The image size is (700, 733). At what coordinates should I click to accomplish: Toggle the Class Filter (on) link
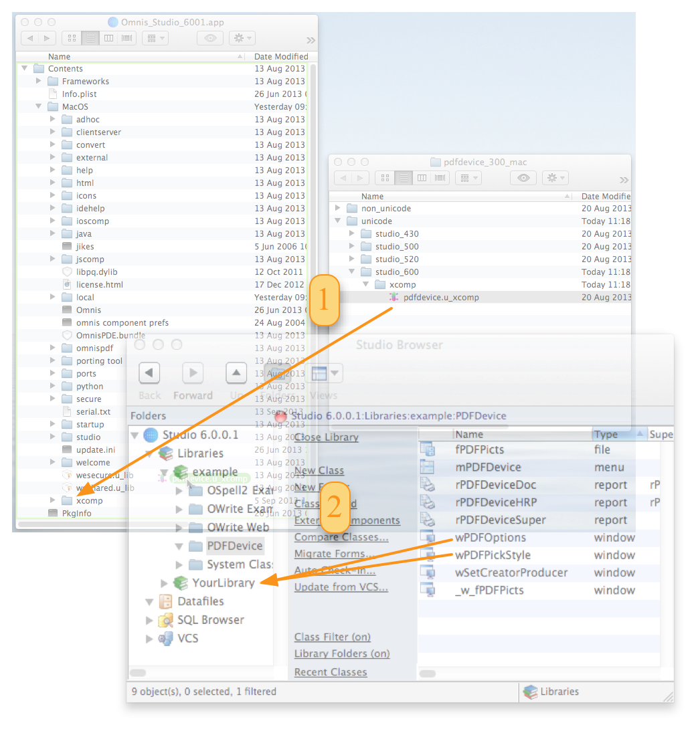pos(332,637)
